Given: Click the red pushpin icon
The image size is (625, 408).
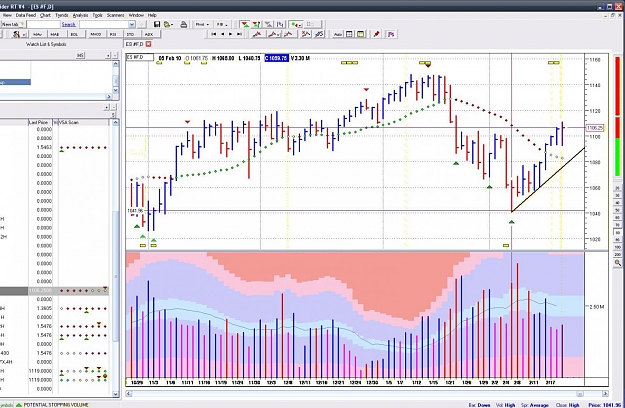Looking at the screenshot, I should pyautogui.click(x=376, y=35).
